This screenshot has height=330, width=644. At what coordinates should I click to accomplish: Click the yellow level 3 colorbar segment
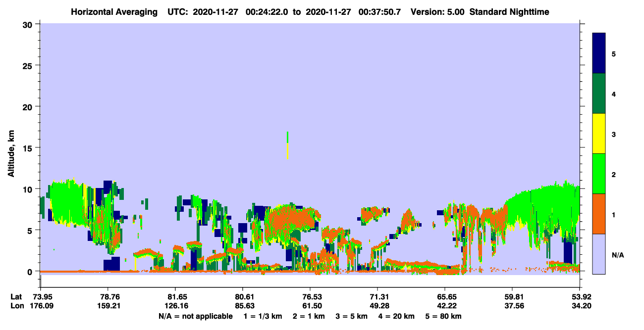point(599,134)
